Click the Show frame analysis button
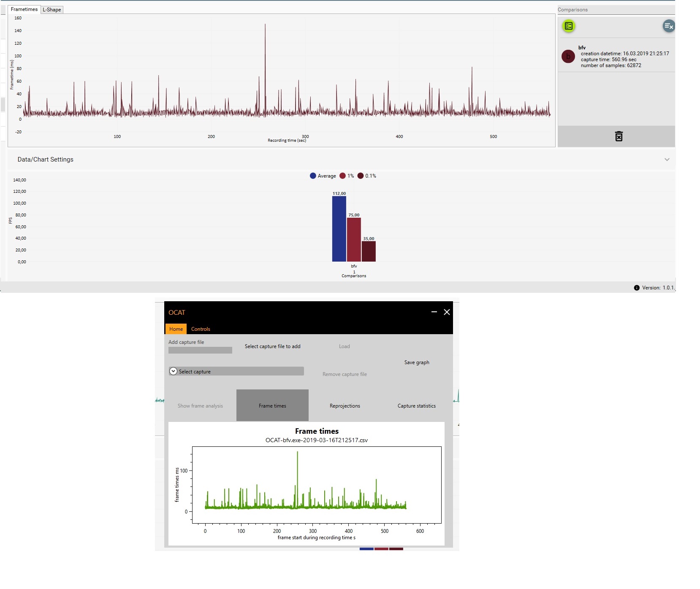 (200, 405)
